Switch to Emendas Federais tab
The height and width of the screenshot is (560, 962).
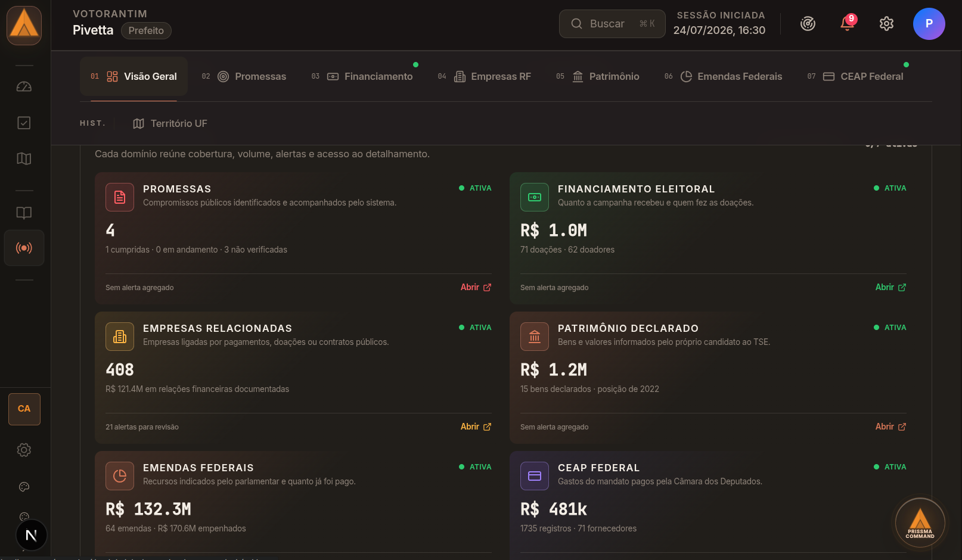pos(723,76)
